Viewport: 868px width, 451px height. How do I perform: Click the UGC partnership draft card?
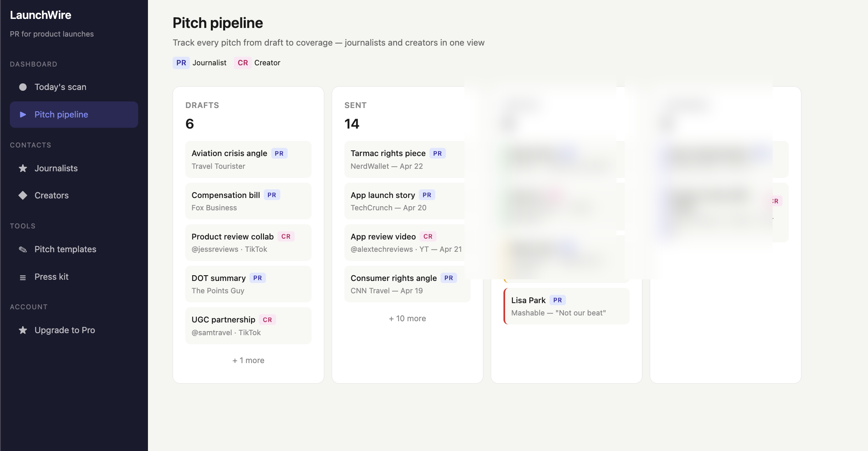click(248, 325)
